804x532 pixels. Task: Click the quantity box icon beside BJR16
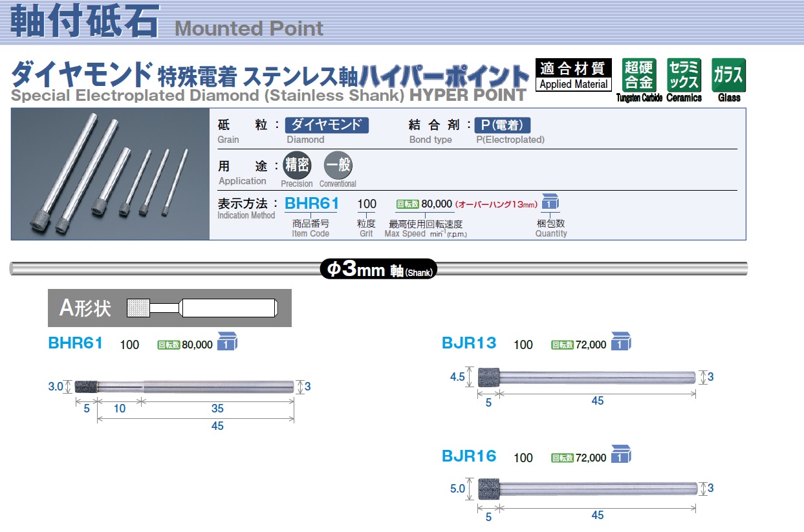[x=621, y=456]
